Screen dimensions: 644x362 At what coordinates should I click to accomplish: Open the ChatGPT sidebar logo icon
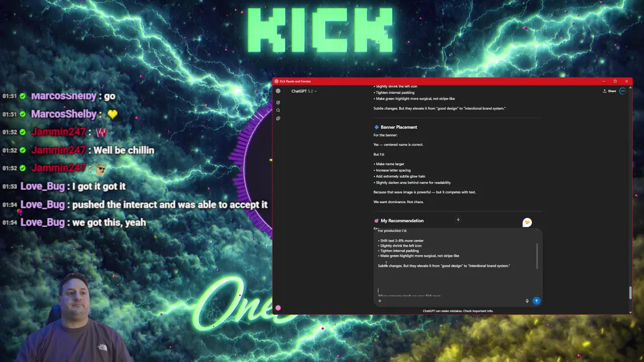point(278,91)
